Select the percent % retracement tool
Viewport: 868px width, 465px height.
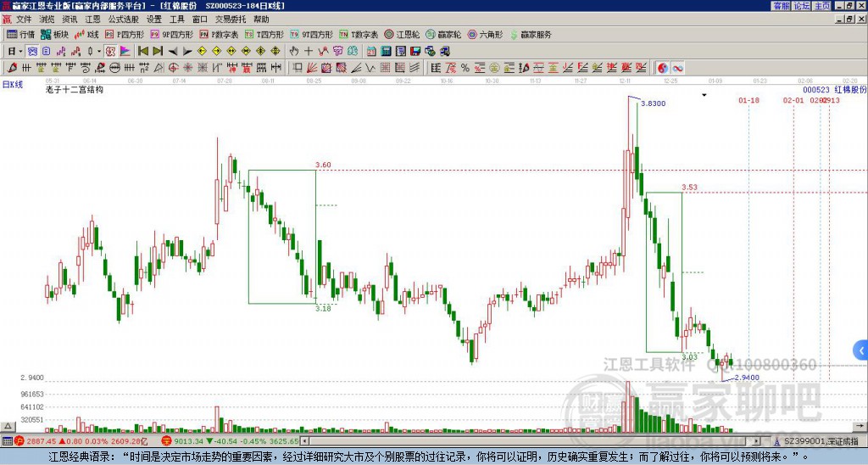(465, 68)
